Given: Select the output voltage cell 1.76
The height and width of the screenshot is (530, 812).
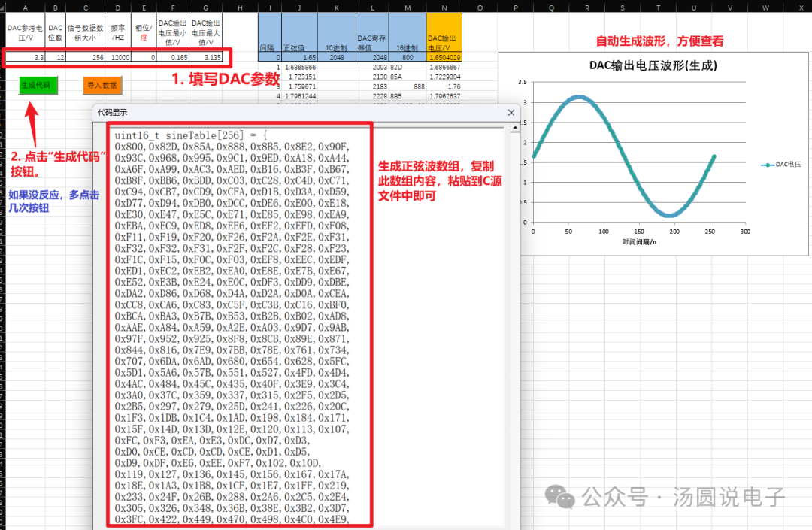Looking at the screenshot, I should (x=444, y=86).
